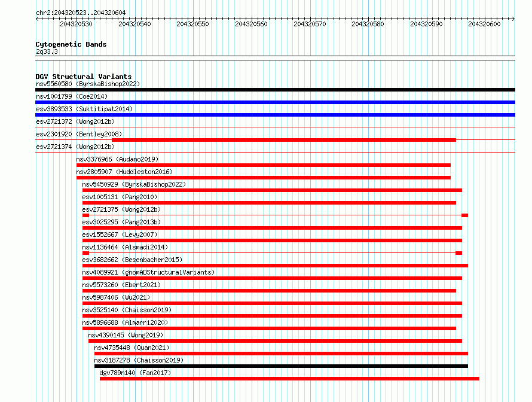Click black bar under nsv5560580
Viewport: 532px width, 402px height.
pos(275,90)
